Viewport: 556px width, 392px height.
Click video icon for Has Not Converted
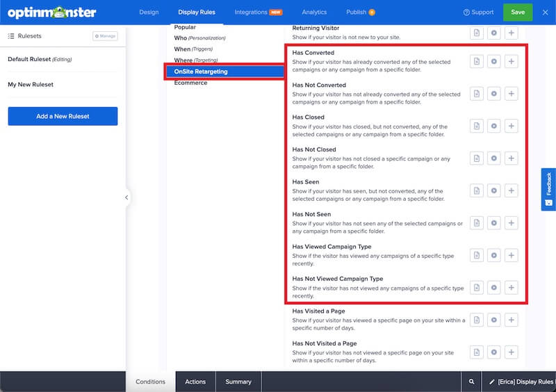(493, 94)
